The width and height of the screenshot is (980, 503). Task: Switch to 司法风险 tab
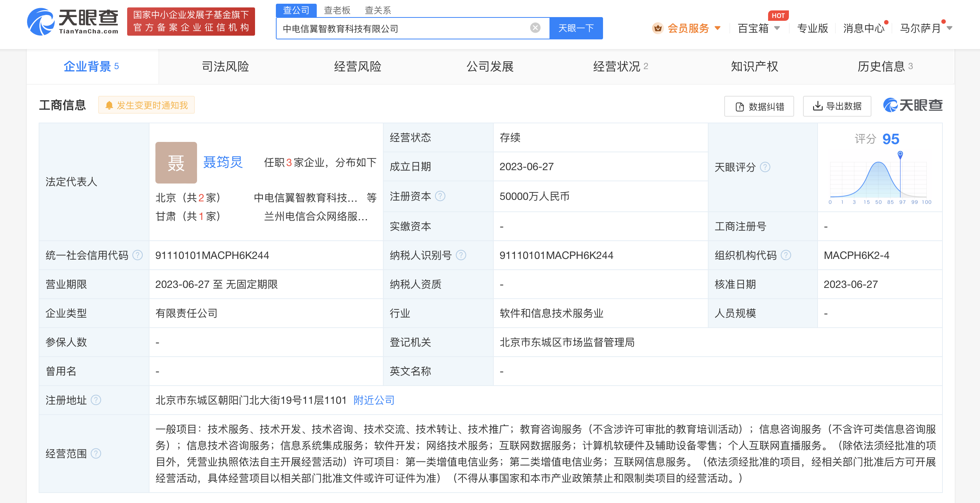(225, 66)
